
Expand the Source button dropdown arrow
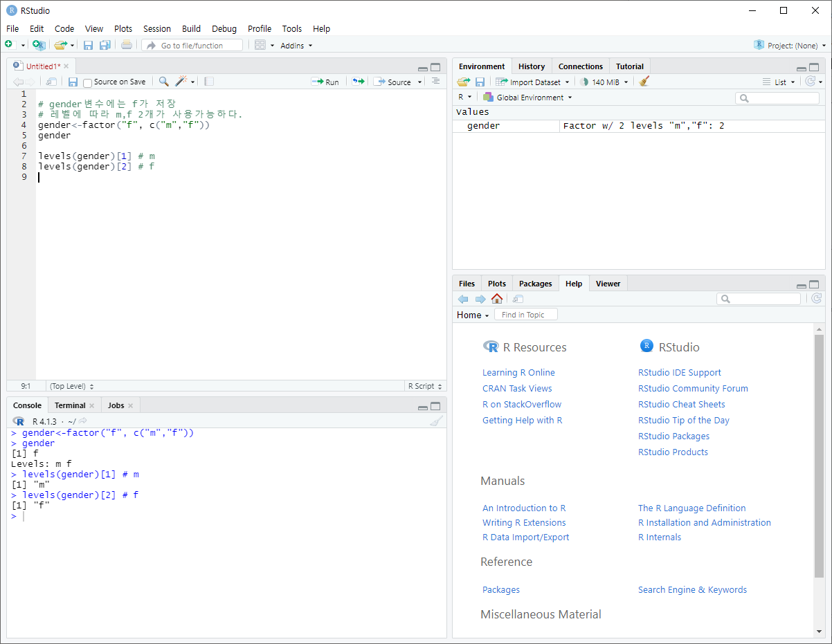(x=419, y=82)
